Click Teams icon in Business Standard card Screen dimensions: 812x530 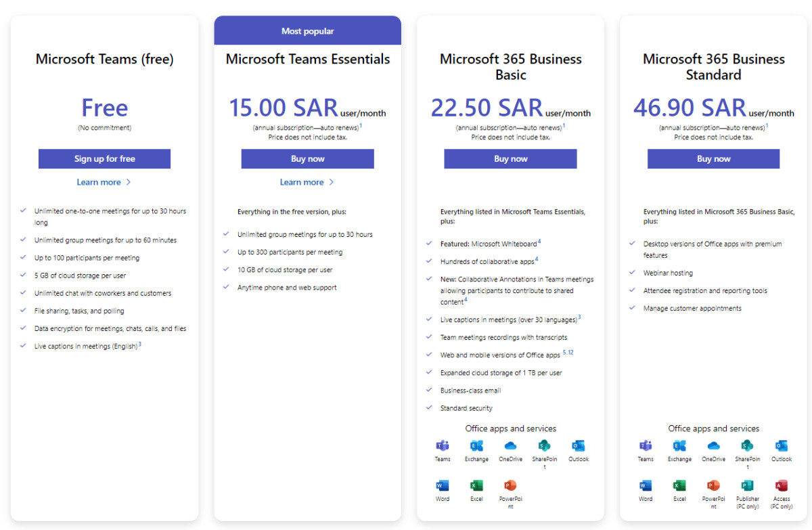pos(646,446)
